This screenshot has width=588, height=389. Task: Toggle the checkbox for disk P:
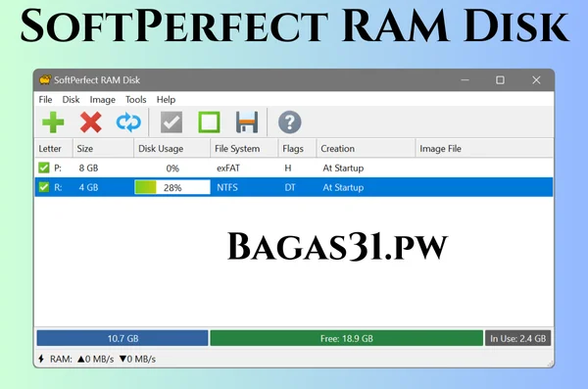44,168
